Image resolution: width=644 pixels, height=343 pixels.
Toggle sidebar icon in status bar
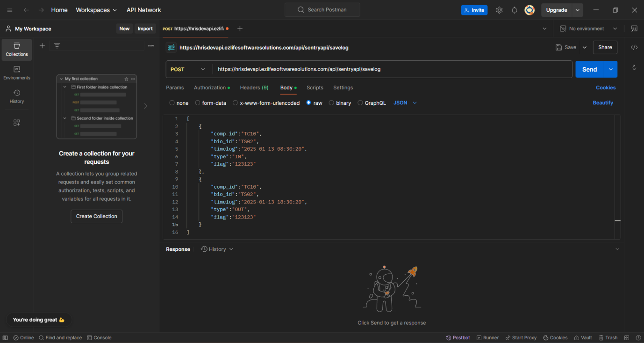pos(5,338)
